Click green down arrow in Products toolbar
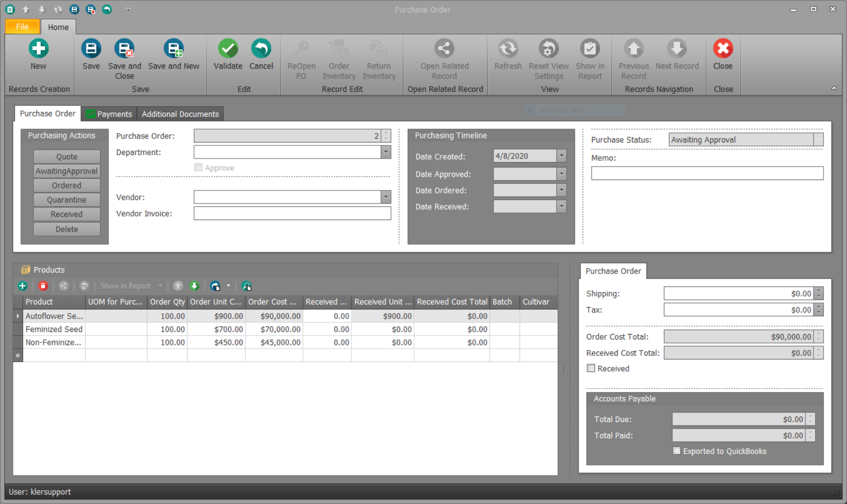Image resolution: width=847 pixels, height=504 pixels. point(194,286)
